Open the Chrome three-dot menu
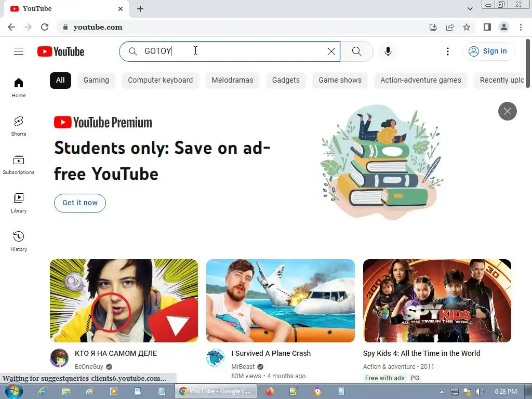 [x=521, y=27]
